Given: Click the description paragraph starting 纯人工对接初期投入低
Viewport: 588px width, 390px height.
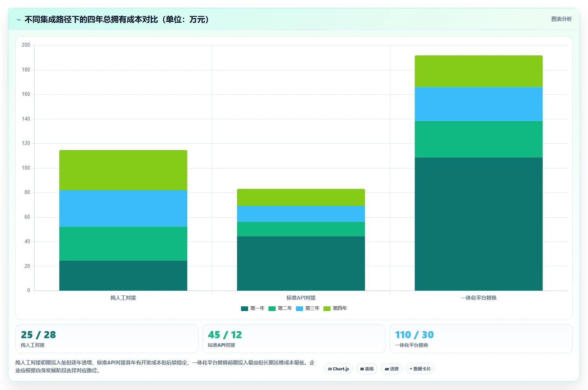Looking at the screenshot, I should coord(165,366).
